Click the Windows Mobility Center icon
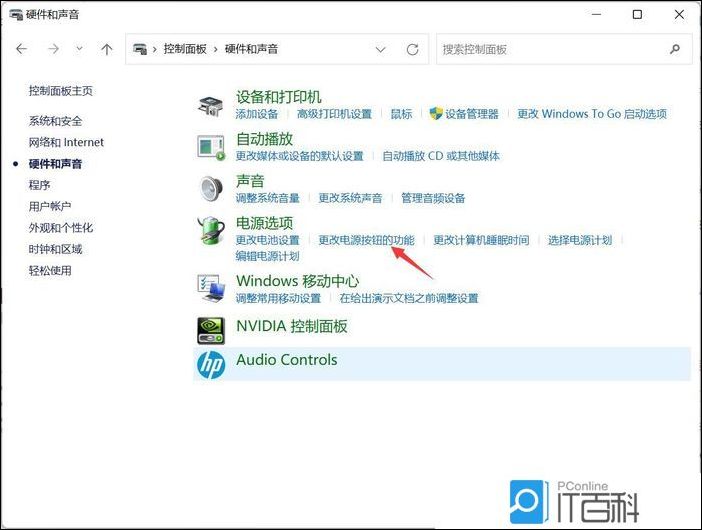702x530 pixels. pos(210,289)
